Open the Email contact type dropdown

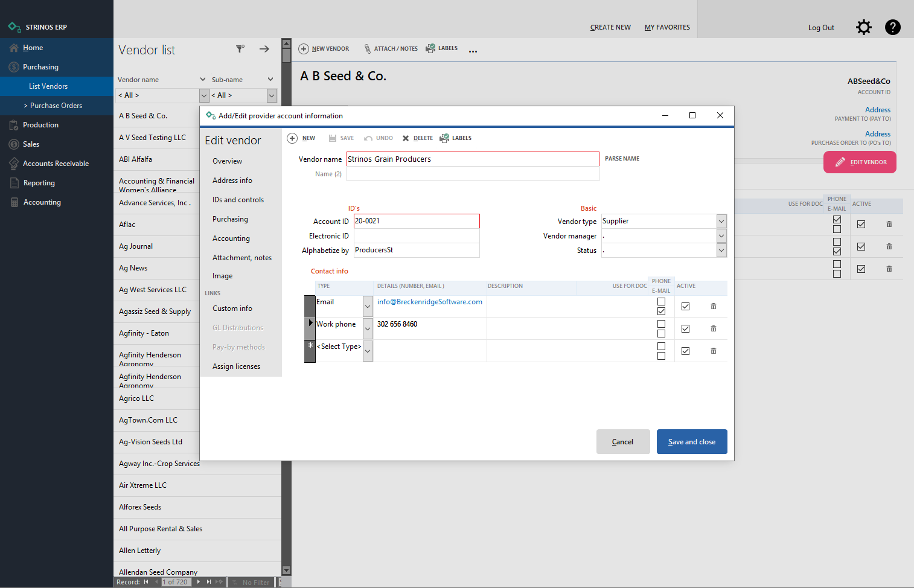pos(368,306)
